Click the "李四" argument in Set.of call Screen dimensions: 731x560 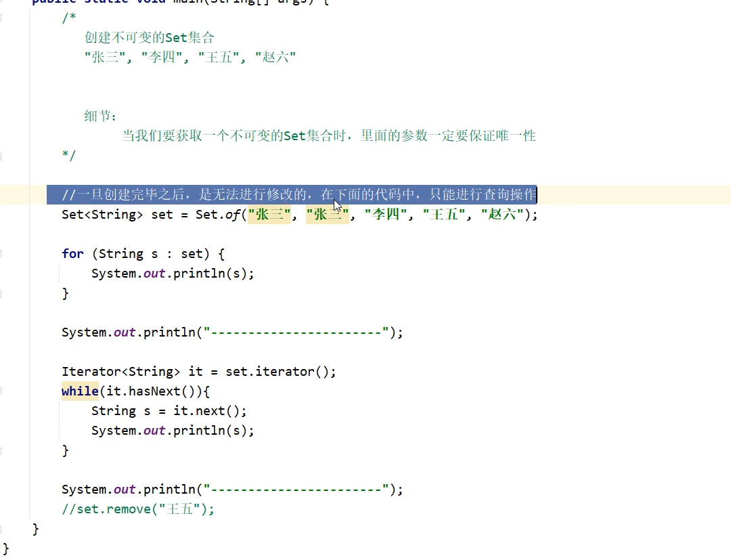(386, 215)
